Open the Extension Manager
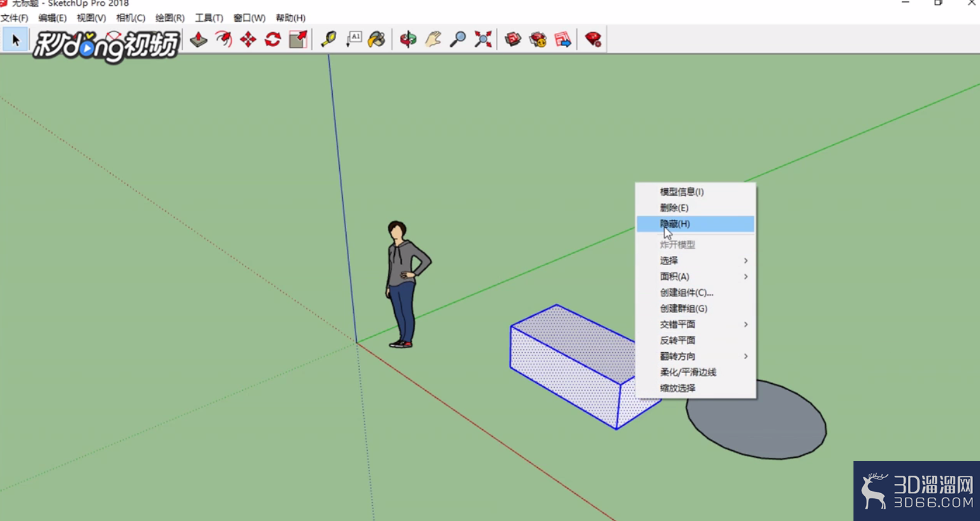The image size is (980, 521). [x=593, y=39]
